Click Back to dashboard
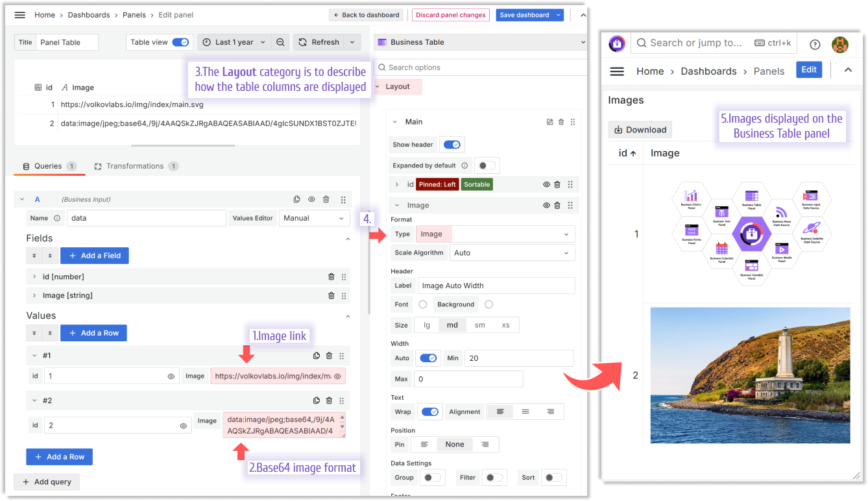 click(367, 15)
